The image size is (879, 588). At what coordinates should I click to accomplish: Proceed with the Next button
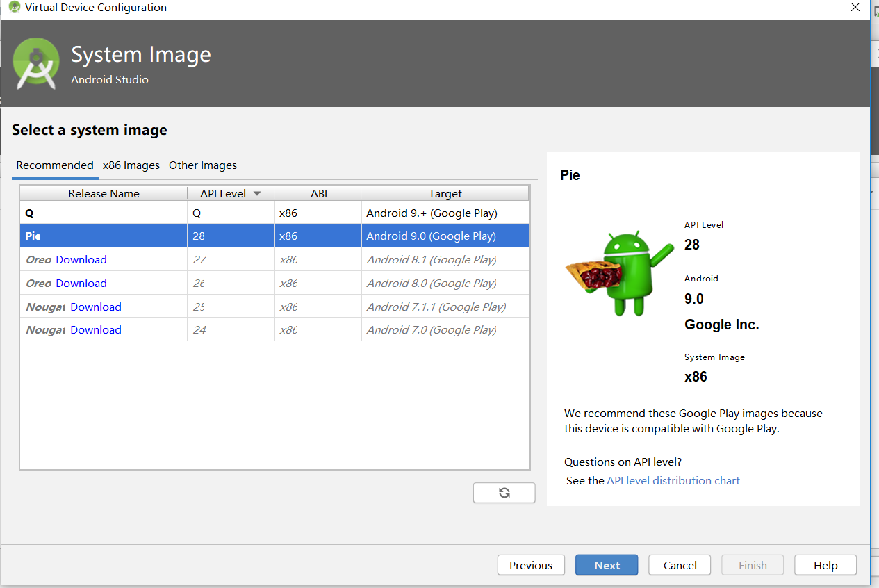pyautogui.click(x=607, y=565)
